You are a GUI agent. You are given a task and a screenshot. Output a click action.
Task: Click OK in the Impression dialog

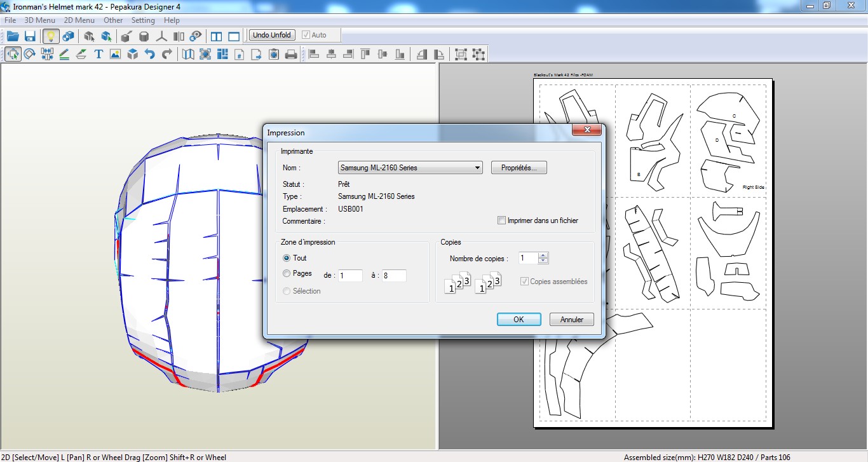pyautogui.click(x=519, y=320)
